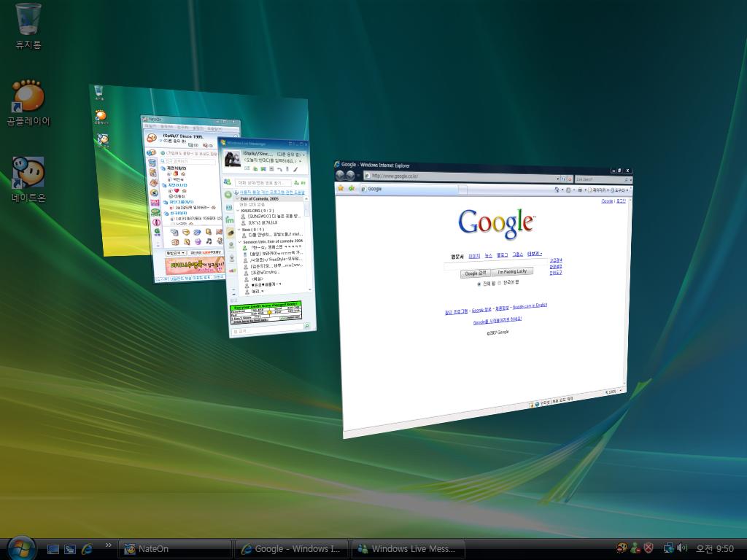The height and width of the screenshot is (560, 747).
Task: Launch Internet Explorer from Quick Launch
Action: click(x=88, y=548)
